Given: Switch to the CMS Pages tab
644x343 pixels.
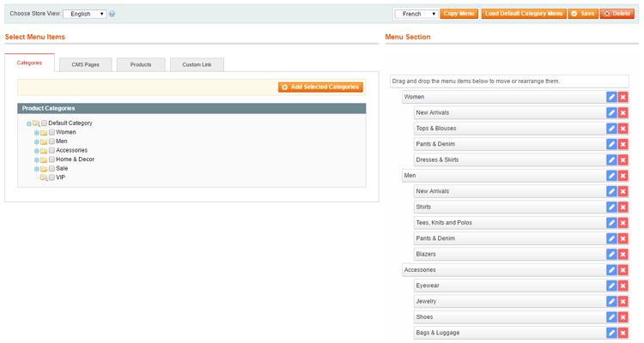Looking at the screenshot, I should (85, 65).
